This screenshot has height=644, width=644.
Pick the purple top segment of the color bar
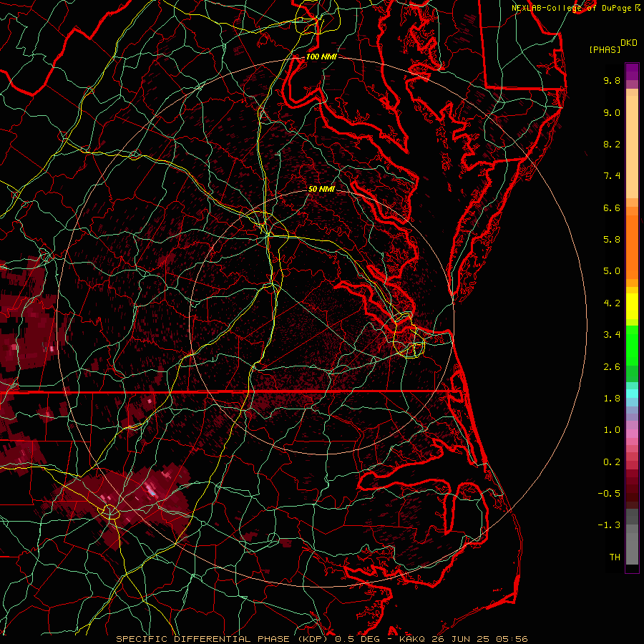coord(632,72)
